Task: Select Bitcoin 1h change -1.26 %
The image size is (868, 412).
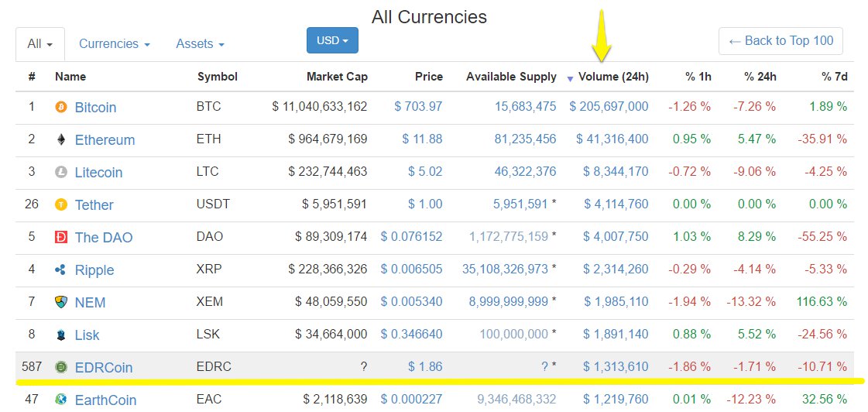Action: pyautogui.click(x=690, y=106)
